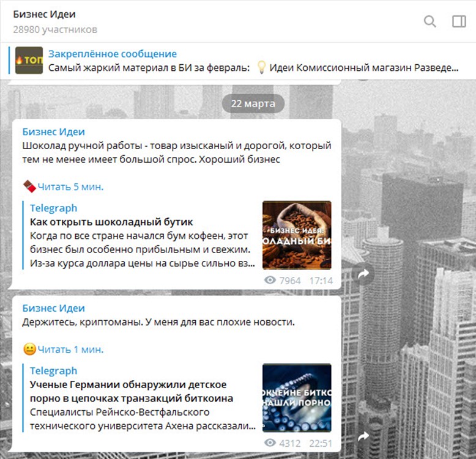Open sender name 'Бизнес Идеи' on chocolate post
The height and width of the screenshot is (459, 476).
pos(53,131)
